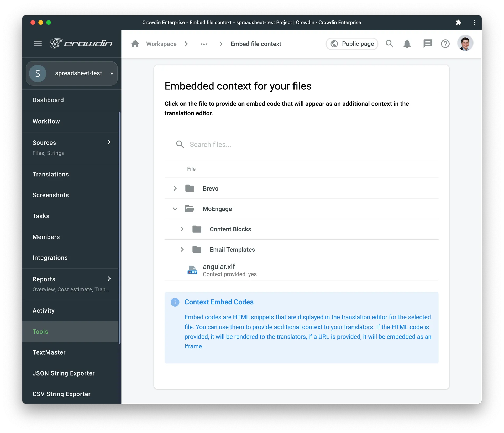Click the 'Context provided: yes' text
Screen dimensions: 504x433
coord(230,274)
